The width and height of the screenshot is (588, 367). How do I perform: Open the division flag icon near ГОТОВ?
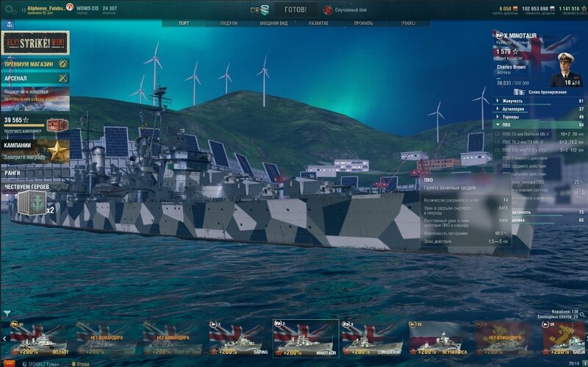[265, 10]
